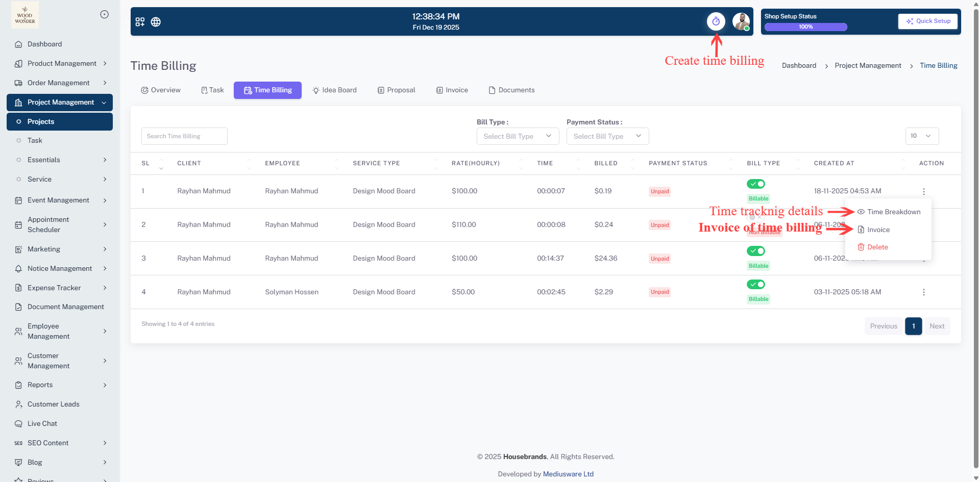Open the apps grid icon in header
Screen dimensions: 980x482
(x=140, y=22)
